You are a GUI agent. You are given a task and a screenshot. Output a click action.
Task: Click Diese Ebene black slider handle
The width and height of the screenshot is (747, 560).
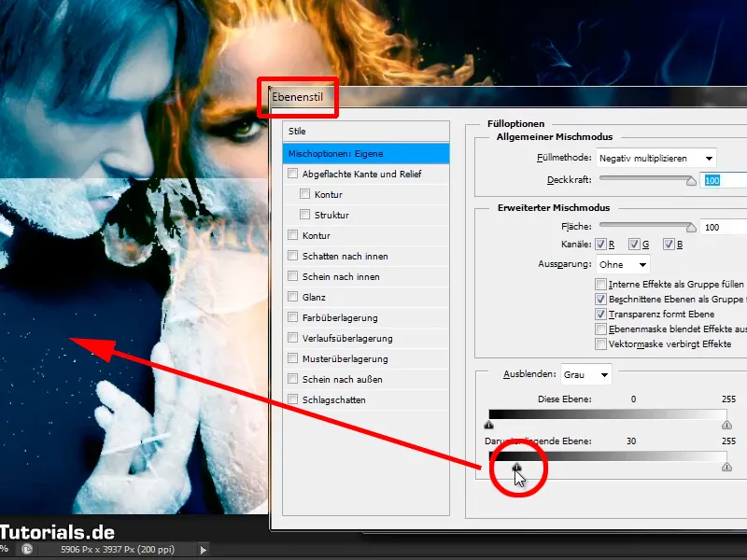(488, 425)
